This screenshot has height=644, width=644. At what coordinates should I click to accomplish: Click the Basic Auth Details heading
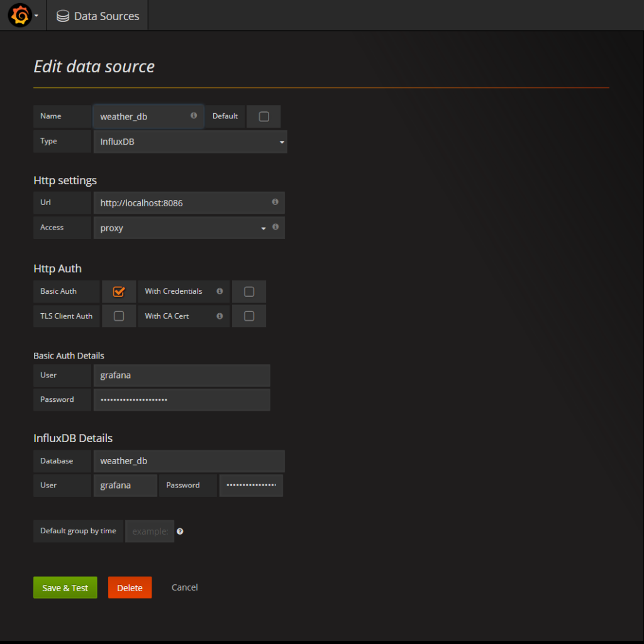(69, 356)
